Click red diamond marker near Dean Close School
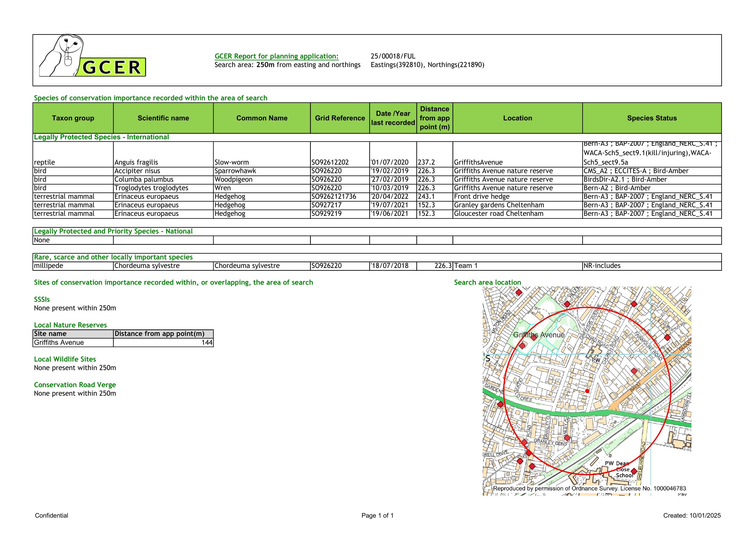 click(634, 471)
